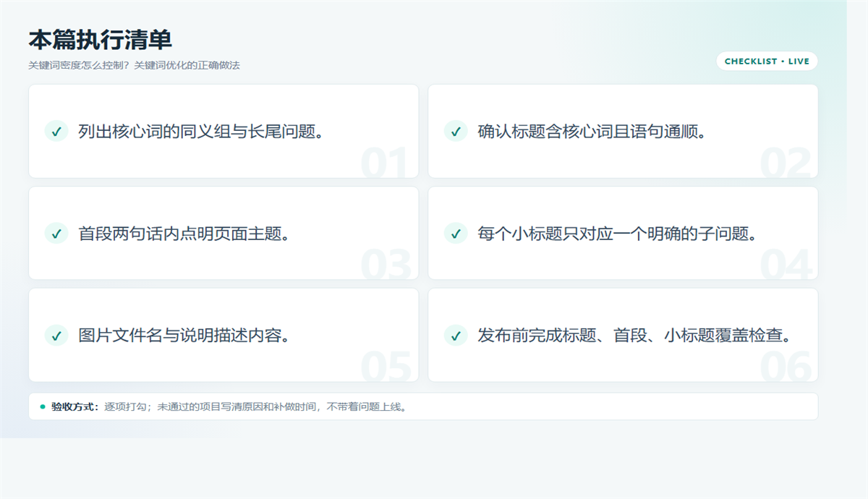The image size is (868, 499).
Task: Toggle the check for 图片文件名与说明描述内容
Action: click(x=56, y=335)
